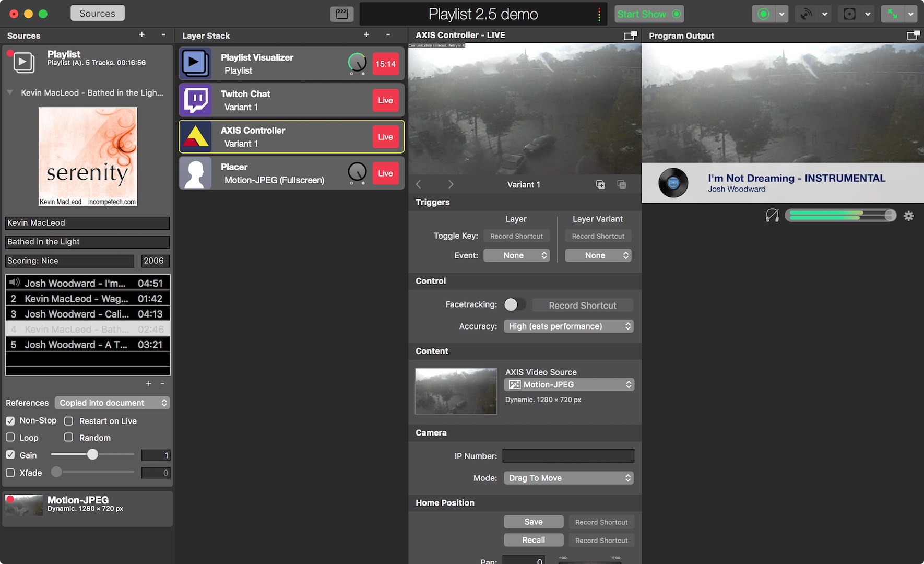Click the add variant duplicate icon
The image size is (924, 564).
pos(600,184)
